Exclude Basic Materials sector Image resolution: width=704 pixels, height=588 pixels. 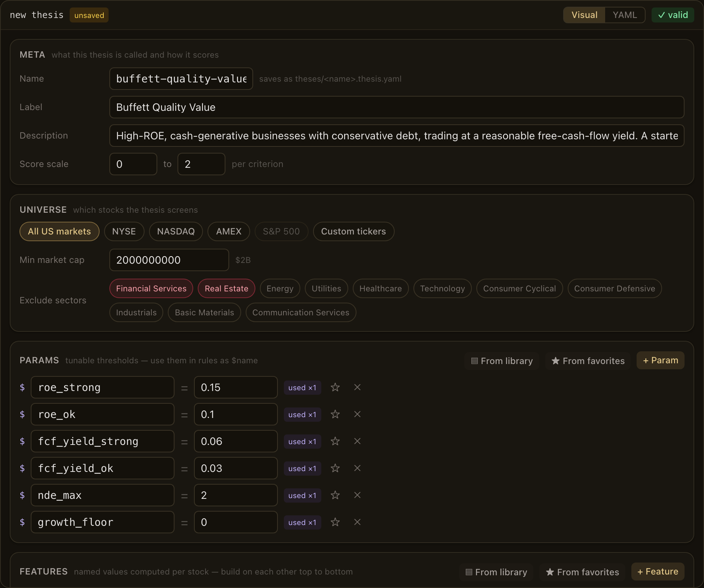(204, 312)
